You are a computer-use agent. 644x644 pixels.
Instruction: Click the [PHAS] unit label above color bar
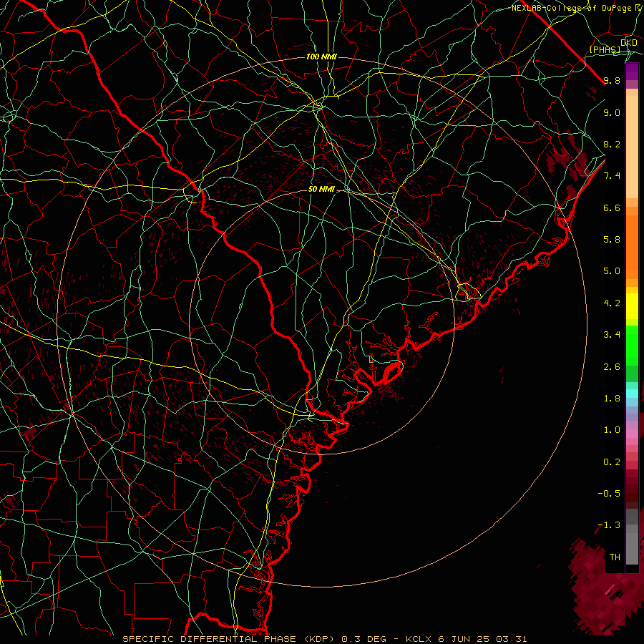pos(605,49)
